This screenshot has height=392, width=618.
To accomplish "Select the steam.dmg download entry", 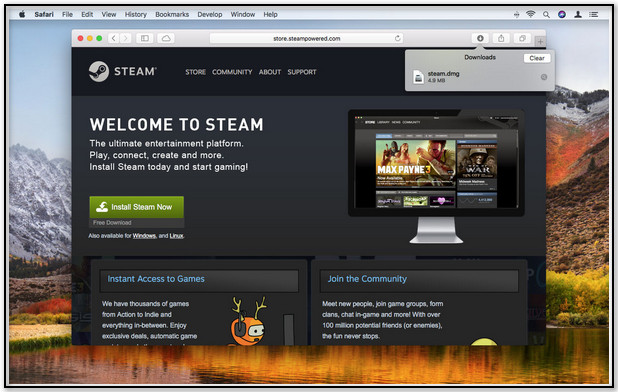I will pyautogui.click(x=480, y=77).
